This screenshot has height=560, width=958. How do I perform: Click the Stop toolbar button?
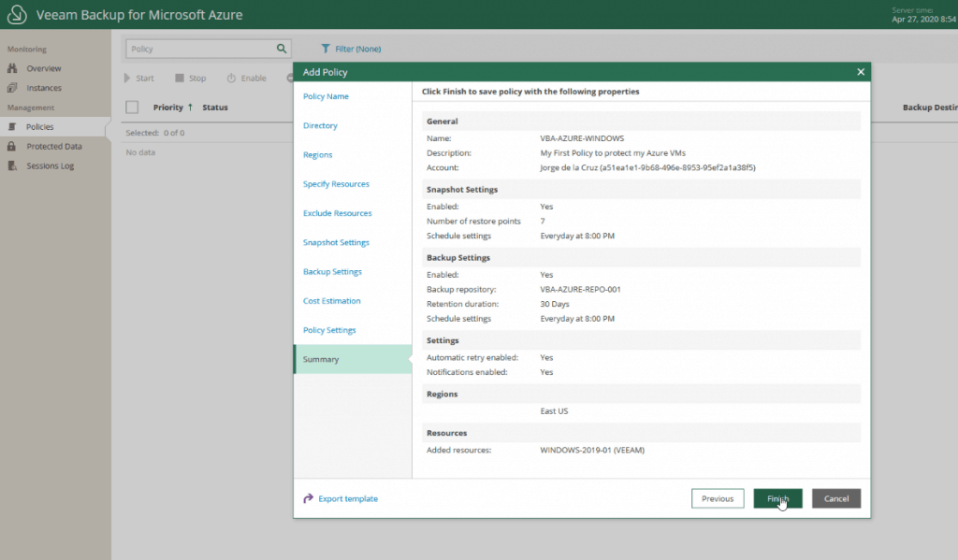tap(191, 79)
